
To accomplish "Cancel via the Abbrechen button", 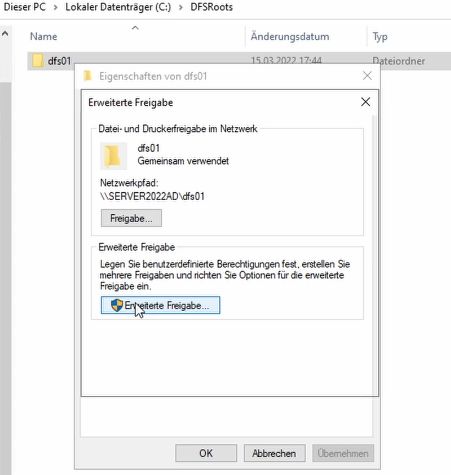I will click(x=274, y=453).
